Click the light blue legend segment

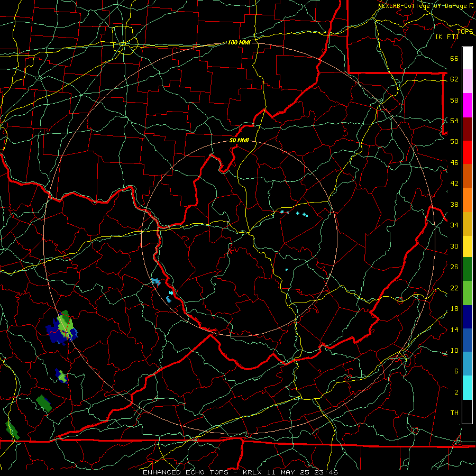(x=467, y=364)
